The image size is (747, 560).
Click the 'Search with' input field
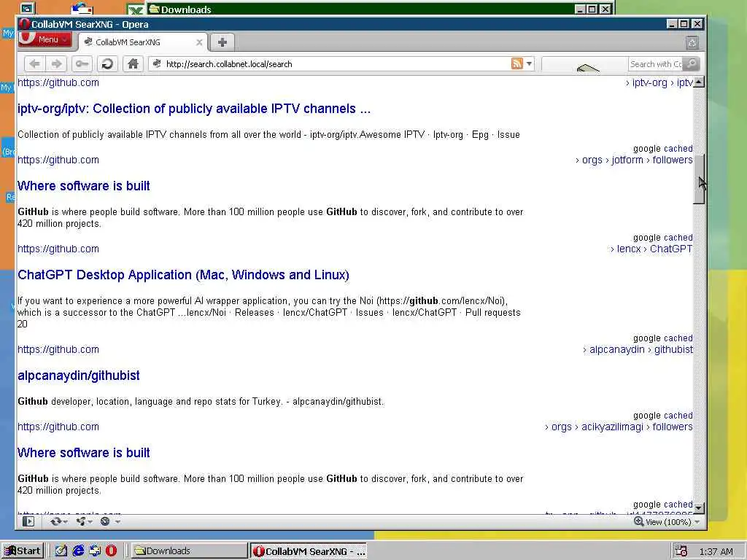(x=656, y=64)
